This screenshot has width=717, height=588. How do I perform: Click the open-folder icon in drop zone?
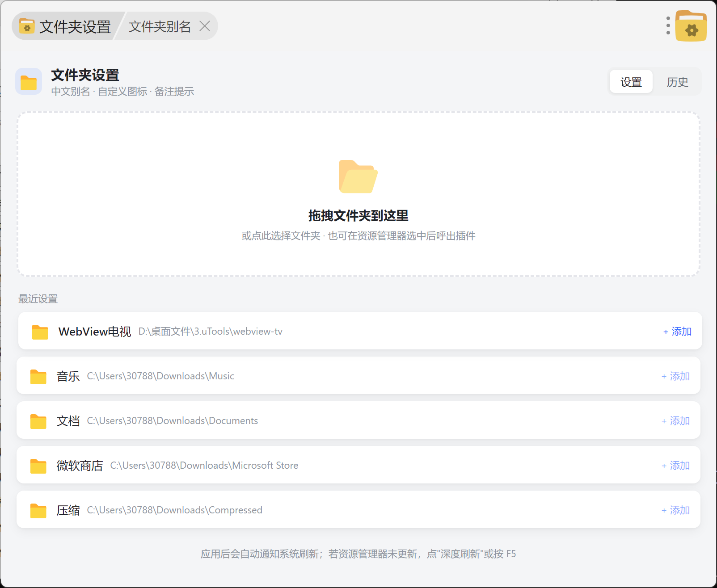pyautogui.click(x=358, y=176)
